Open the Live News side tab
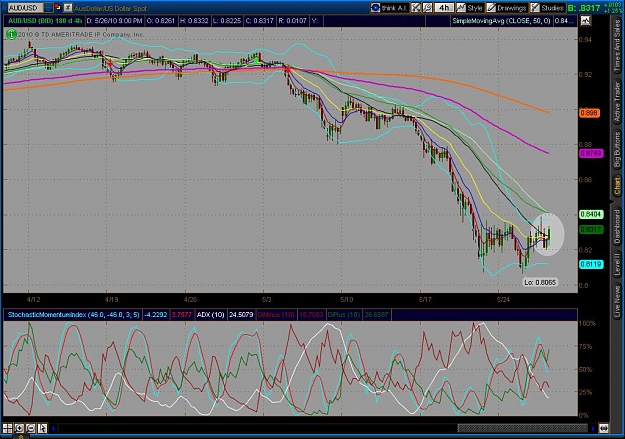 [617, 299]
